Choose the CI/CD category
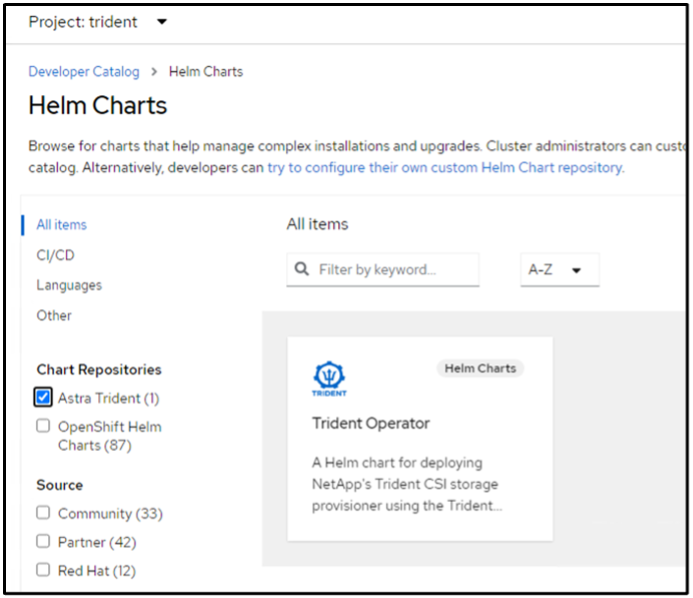Image resolution: width=693 pixels, height=598 pixels. (x=55, y=255)
